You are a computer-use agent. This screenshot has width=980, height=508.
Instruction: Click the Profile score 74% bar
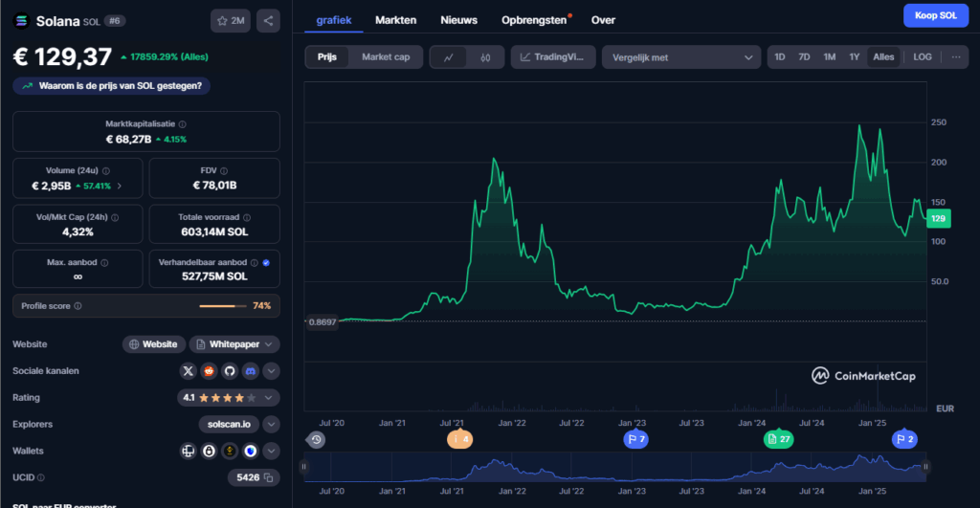(222, 306)
